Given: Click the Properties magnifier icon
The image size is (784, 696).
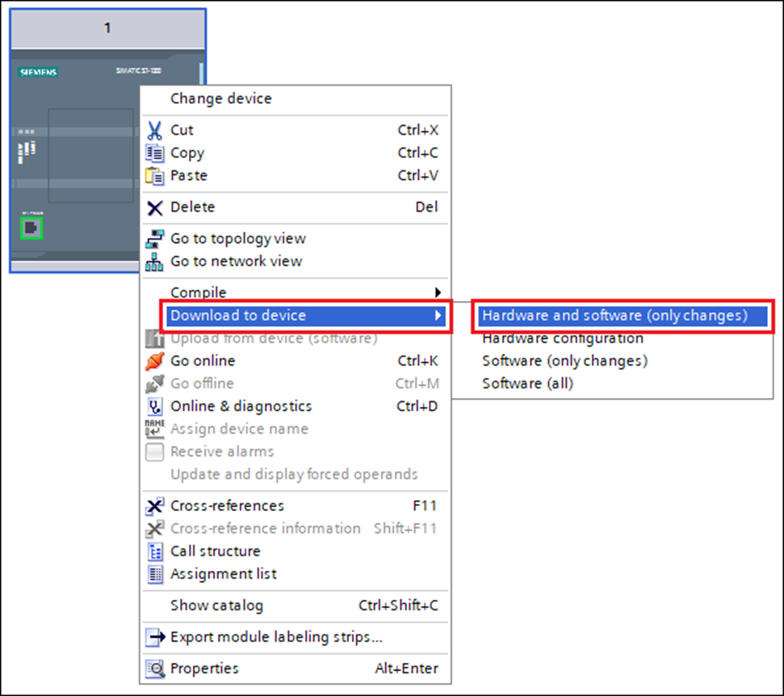Looking at the screenshot, I should tap(154, 669).
